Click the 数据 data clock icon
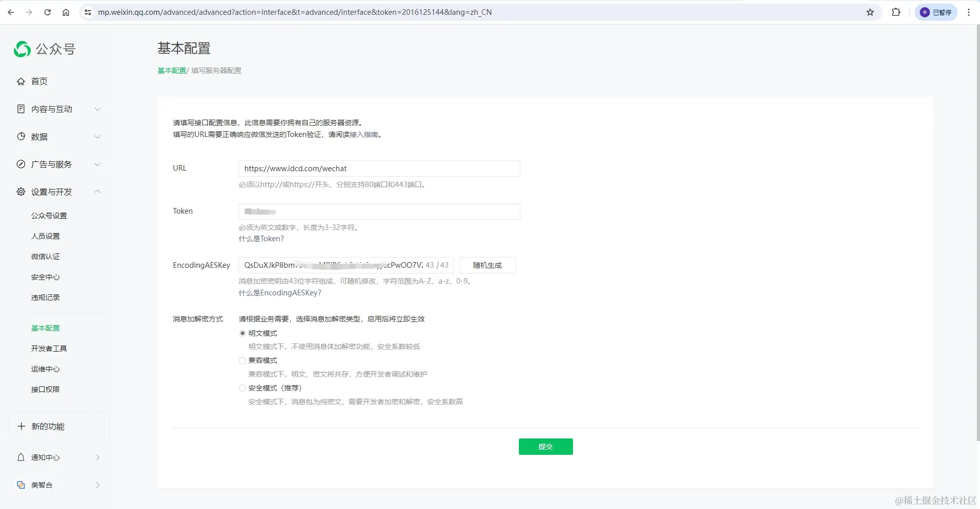 point(20,136)
